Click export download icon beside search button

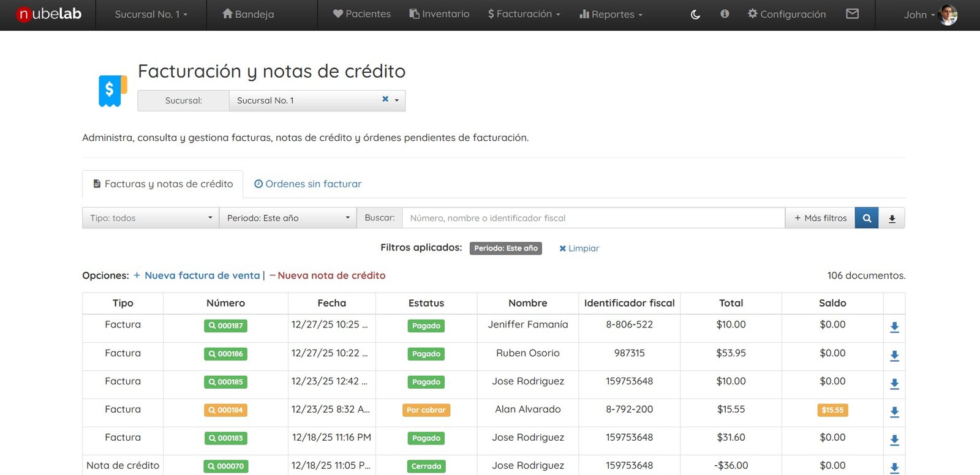[x=892, y=219]
